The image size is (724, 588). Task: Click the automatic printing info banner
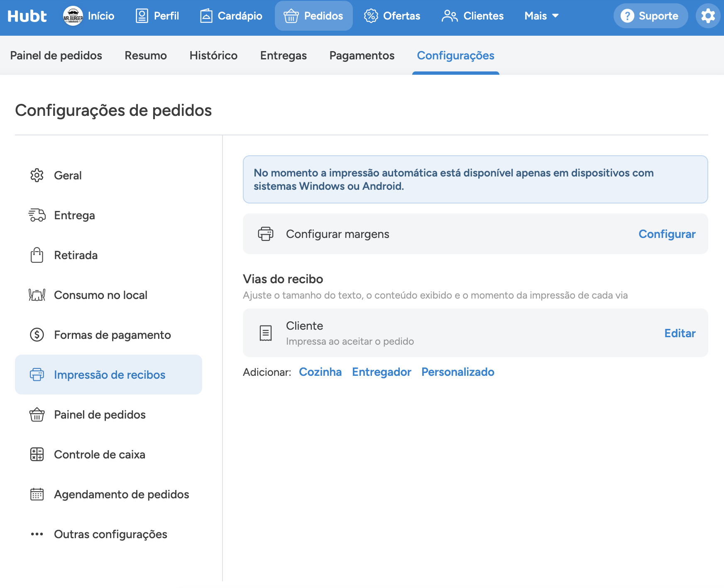tap(475, 179)
